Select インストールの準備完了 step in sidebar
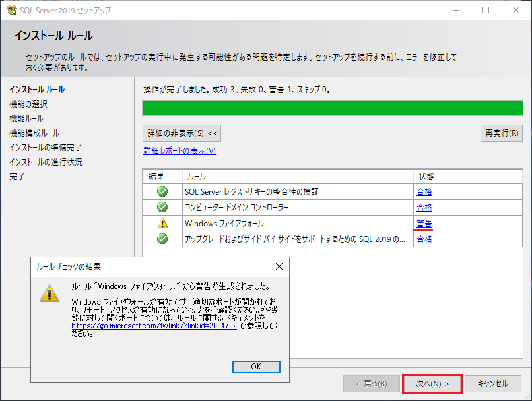This screenshot has width=532, height=401. point(46,147)
